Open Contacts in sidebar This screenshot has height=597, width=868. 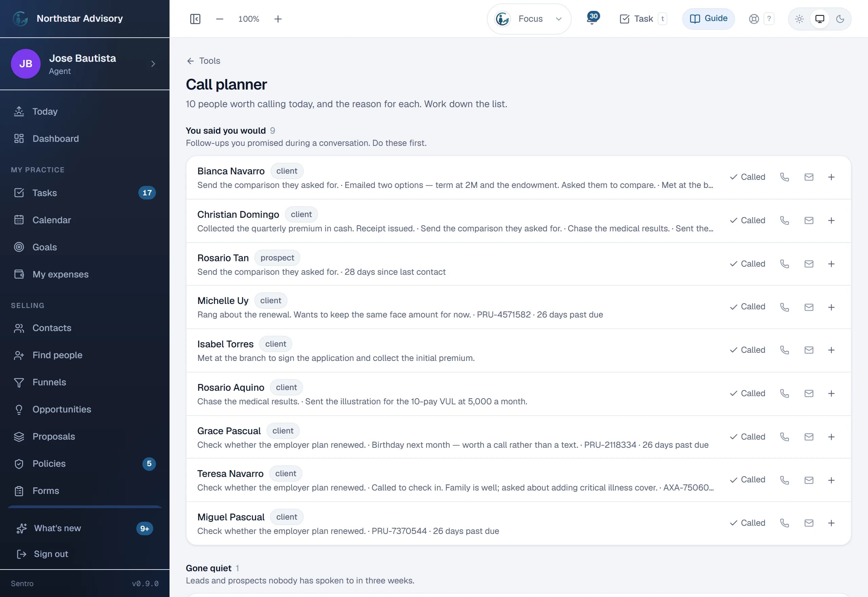point(84,328)
